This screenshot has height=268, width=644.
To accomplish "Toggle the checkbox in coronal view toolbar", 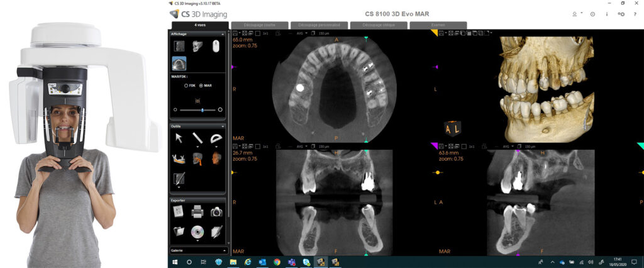I will [x=257, y=147].
